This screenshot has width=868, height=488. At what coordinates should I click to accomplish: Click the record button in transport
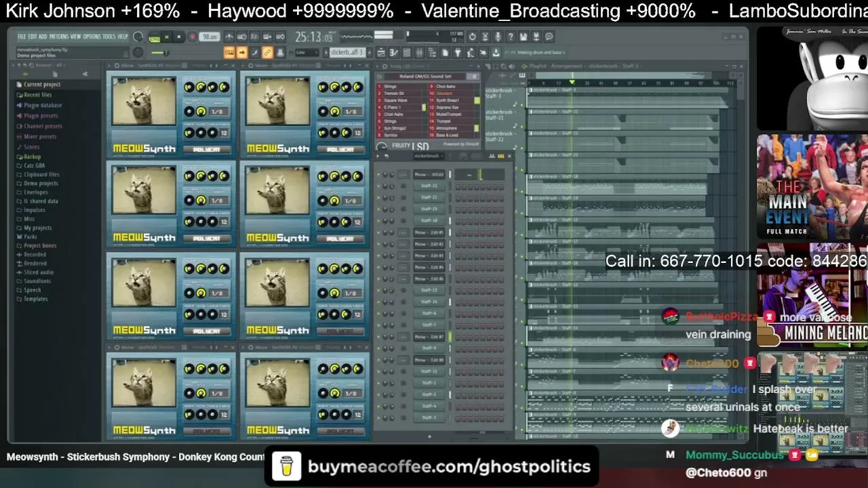pyautogui.click(x=192, y=37)
